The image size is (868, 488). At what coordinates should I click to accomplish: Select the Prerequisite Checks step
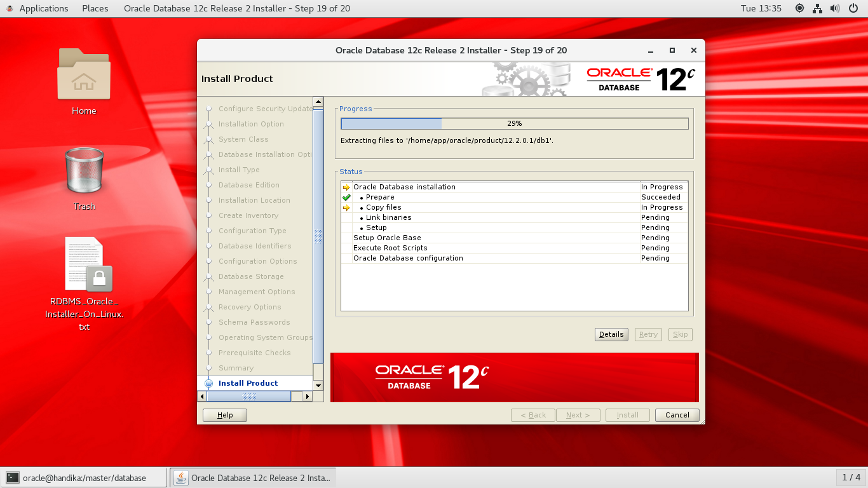click(x=255, y=353)
